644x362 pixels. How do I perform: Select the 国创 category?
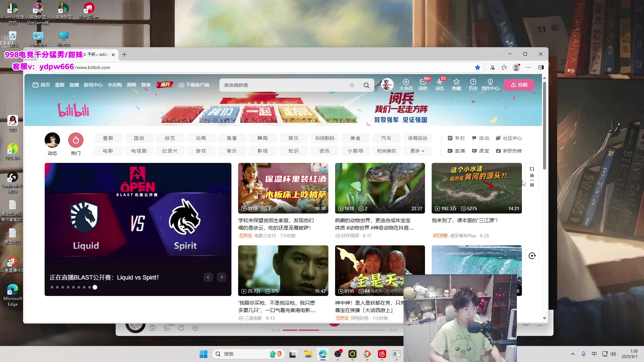139,138
